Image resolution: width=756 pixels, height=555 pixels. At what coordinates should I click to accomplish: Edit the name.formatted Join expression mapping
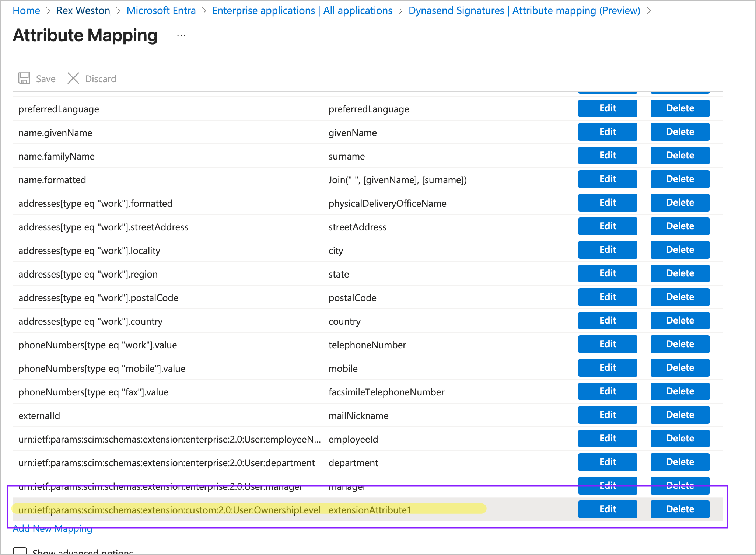(607, 179)
